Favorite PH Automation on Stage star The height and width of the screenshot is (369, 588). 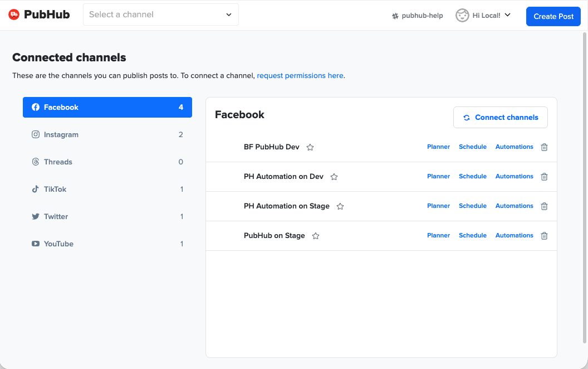pyautogui.click(x=340, y=206)
